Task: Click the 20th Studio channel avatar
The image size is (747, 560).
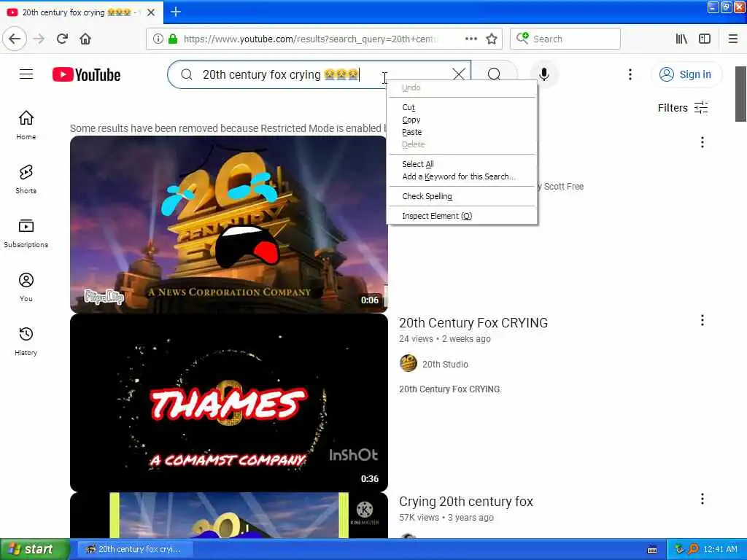Action: [409, 363]
